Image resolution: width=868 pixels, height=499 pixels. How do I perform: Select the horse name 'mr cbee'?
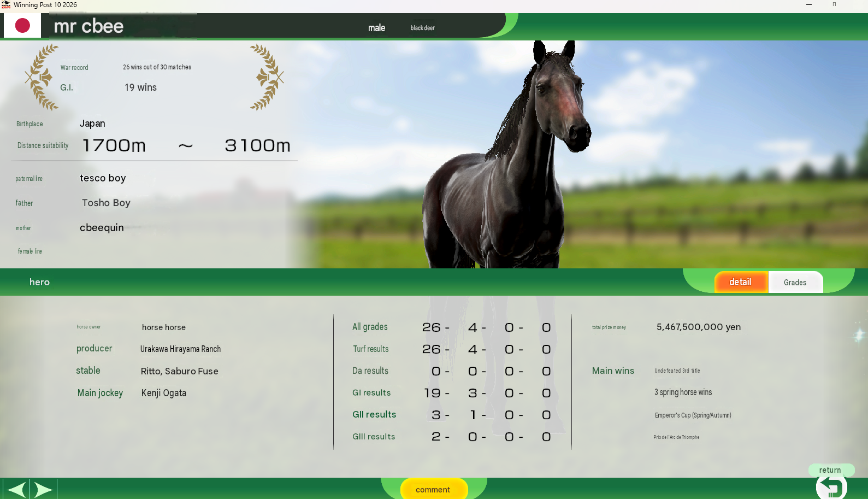point(88,26)
